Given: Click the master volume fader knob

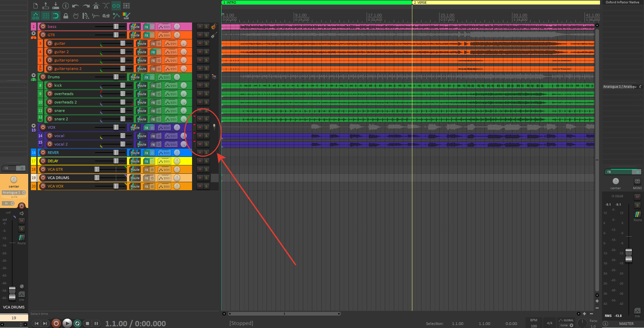Looking at the screenshot, I should click(x=629, y=255).
